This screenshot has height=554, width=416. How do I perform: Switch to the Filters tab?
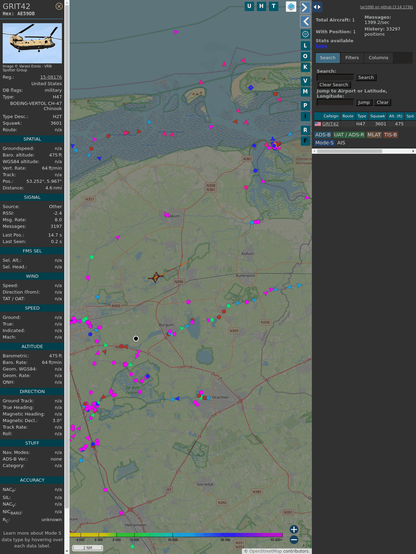352,58
